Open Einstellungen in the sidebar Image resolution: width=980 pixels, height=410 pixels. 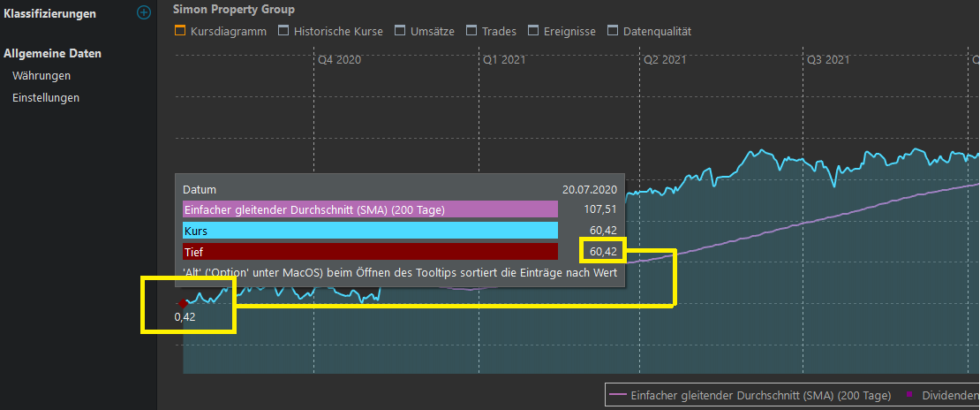point(46,98)
